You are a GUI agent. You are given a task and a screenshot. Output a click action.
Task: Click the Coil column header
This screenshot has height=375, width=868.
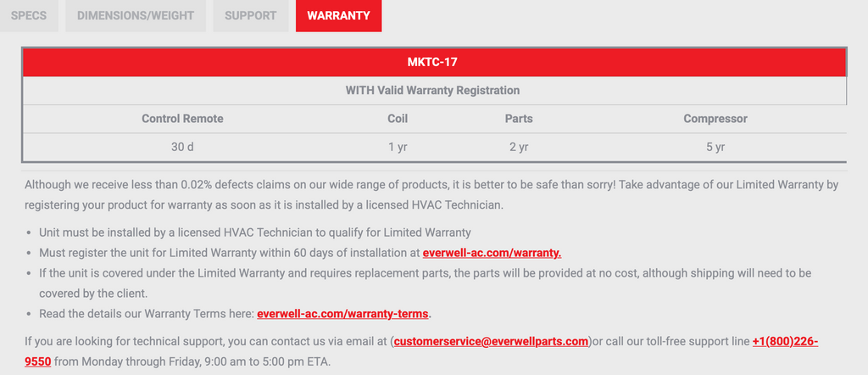click(x=398, y=119)
